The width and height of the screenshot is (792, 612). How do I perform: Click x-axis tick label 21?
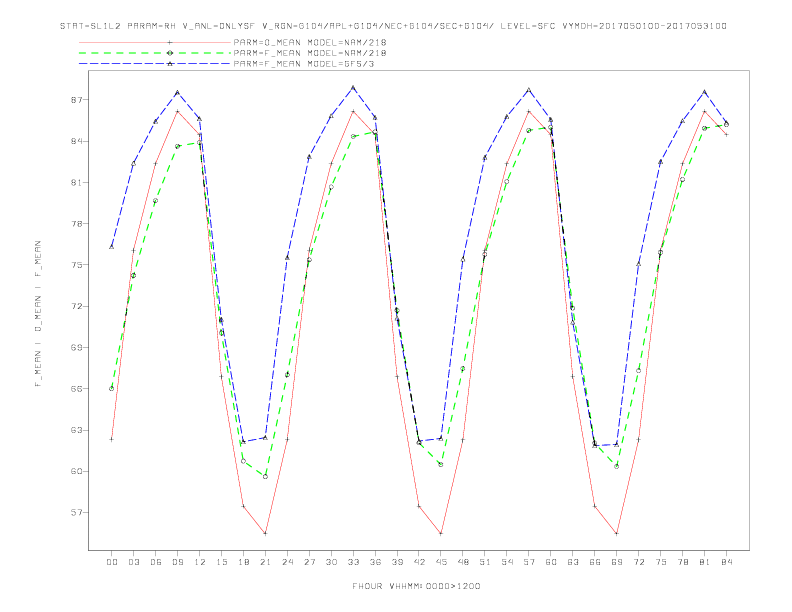(x=265, y=562)
